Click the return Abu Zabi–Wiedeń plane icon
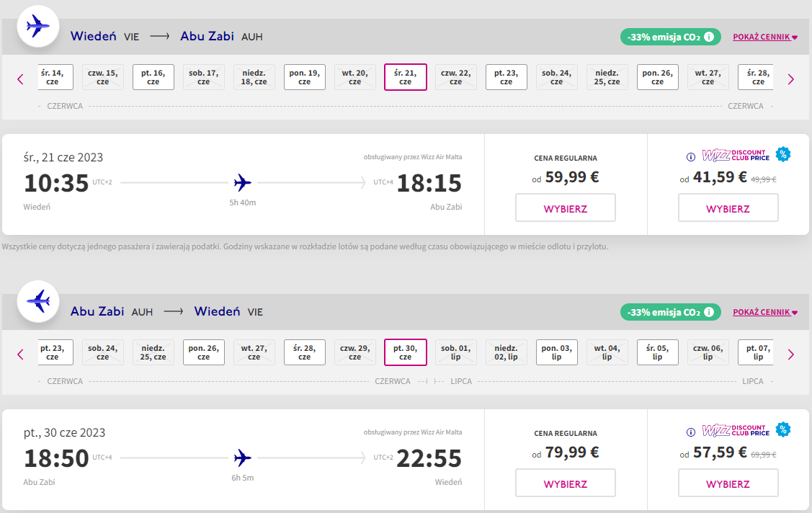 [37, 301]
